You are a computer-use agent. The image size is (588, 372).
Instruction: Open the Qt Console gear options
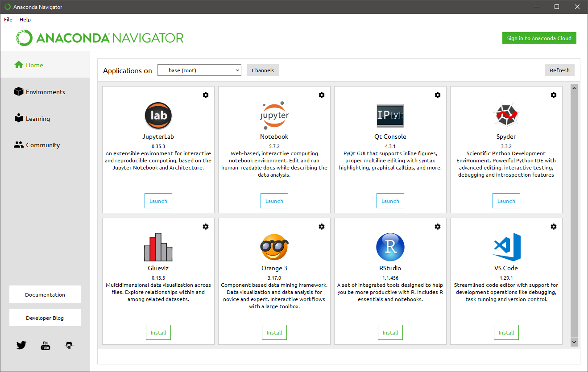tap(438, 95)
